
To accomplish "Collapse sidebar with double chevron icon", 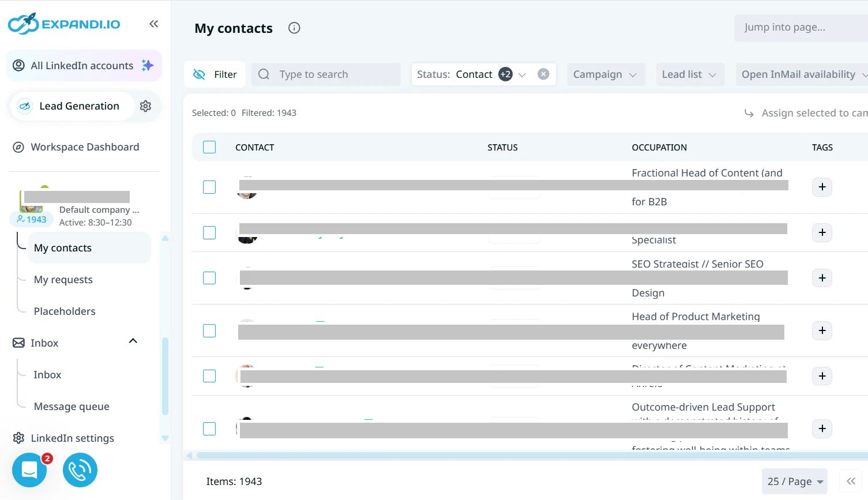I will coord(153,24).
